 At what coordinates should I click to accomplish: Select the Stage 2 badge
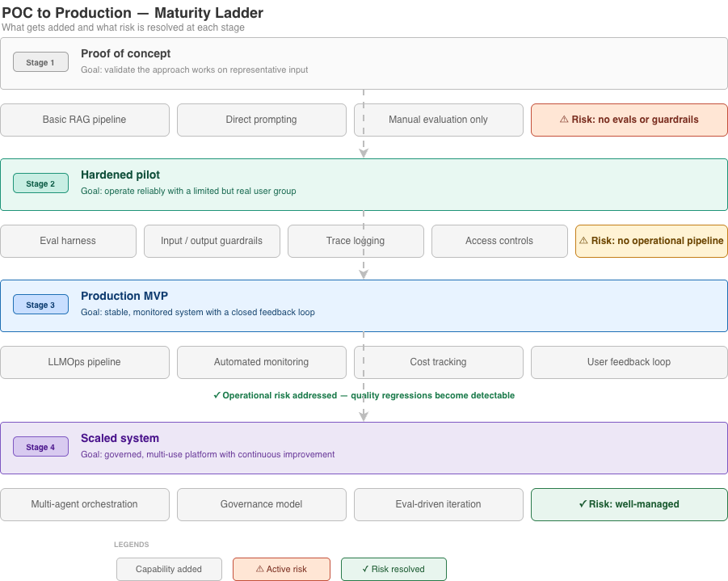tap(40, 183)
